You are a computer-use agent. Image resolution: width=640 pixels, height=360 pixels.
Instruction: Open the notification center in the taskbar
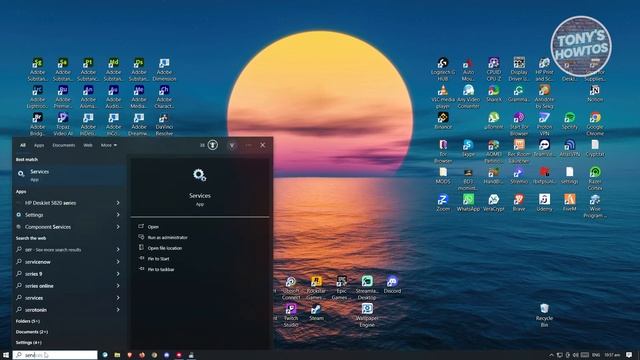[629, 355]
